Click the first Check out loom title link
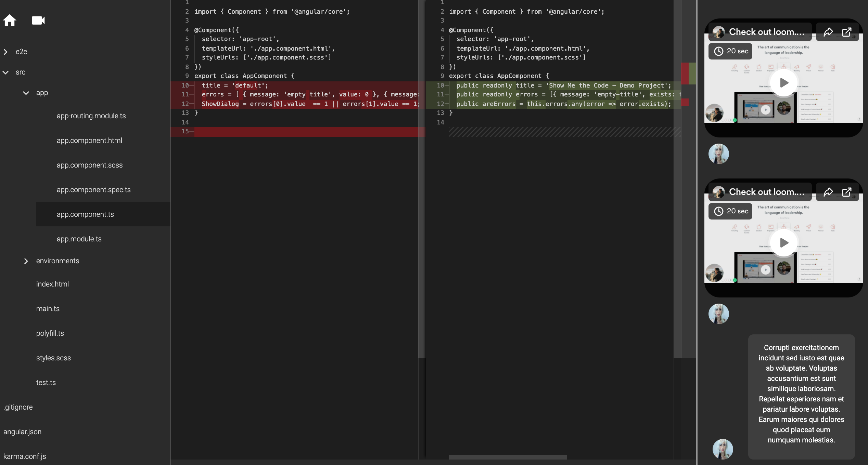Image resolution: width=868 pixels, height=465 pixels. 766,32
